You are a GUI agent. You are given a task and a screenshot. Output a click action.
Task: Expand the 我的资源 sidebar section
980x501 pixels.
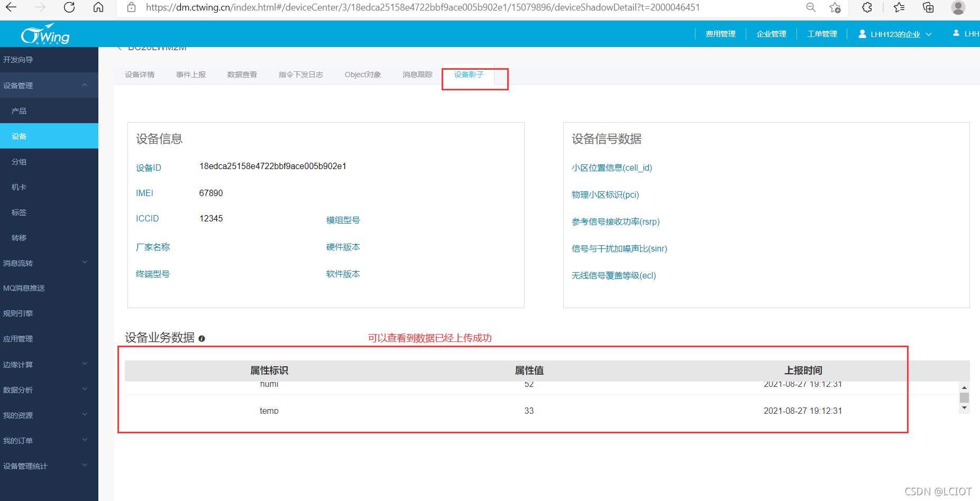(49, 415)
